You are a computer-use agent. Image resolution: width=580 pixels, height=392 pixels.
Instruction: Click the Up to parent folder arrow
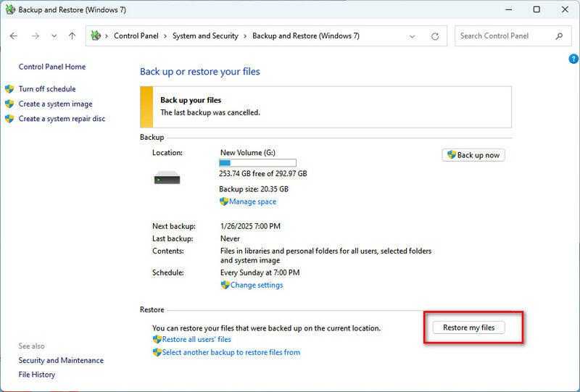[72, 36]
